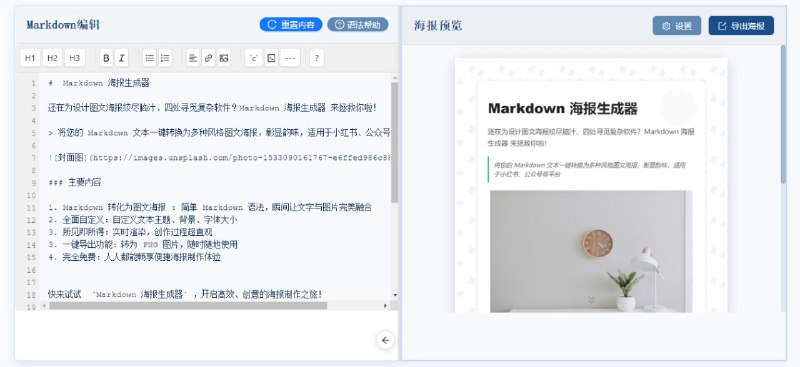Insert an image
This screenshot has width=800, height=367.
coord(223,58)
